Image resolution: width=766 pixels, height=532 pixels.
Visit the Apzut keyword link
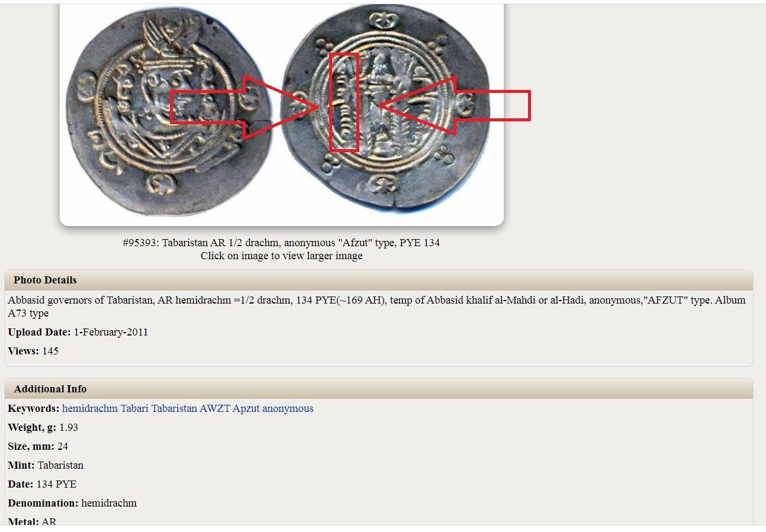pyautogui.click(x=246, y=408)
